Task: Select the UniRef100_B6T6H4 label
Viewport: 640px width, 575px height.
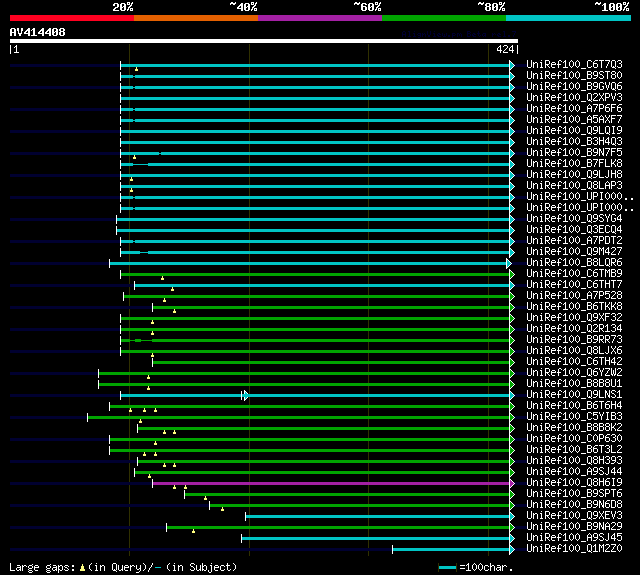Action: point(574,406)
